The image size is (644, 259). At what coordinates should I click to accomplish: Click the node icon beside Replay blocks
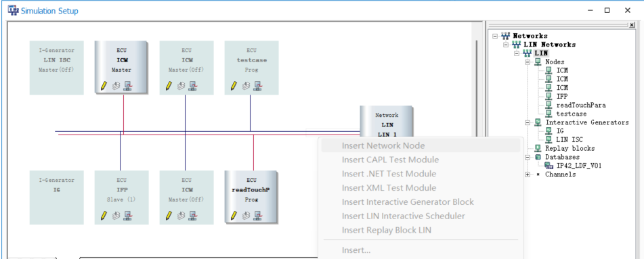(538, 149)
